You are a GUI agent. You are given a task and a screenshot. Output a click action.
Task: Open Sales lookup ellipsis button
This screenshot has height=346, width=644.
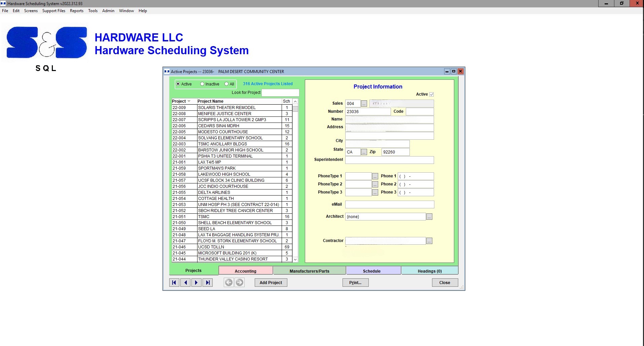coord(364,104)
